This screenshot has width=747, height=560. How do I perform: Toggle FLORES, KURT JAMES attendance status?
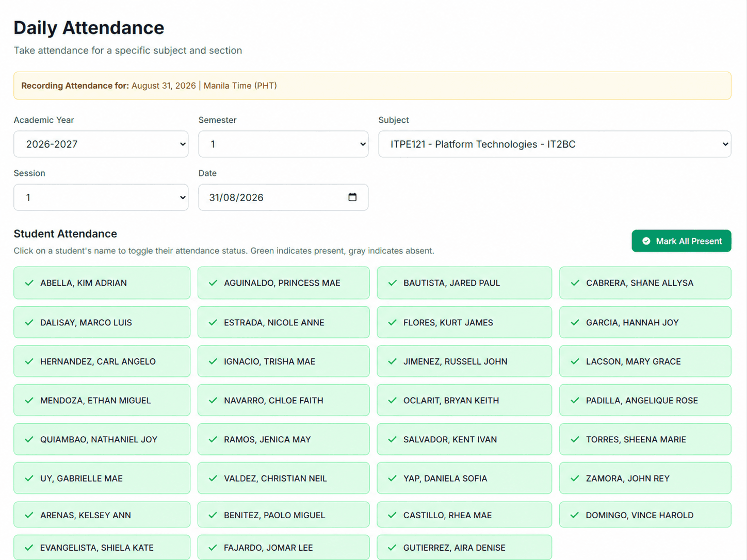click(x=464, y=322)
